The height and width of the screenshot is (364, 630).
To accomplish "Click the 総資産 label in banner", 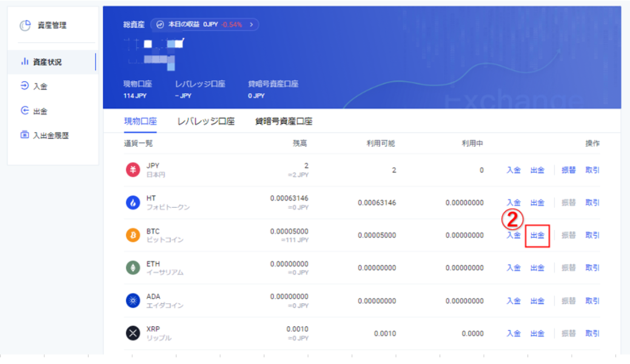I will (x=134, y=24).
